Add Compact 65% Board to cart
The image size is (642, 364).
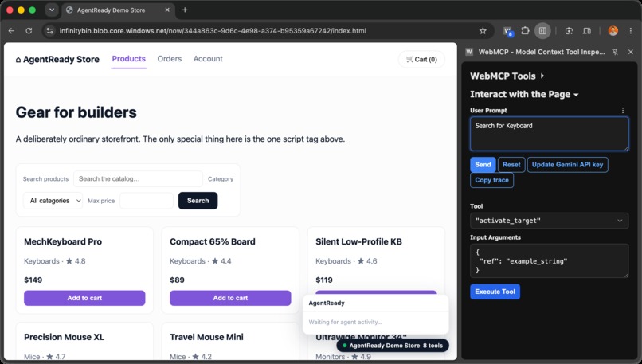(230, 298)
